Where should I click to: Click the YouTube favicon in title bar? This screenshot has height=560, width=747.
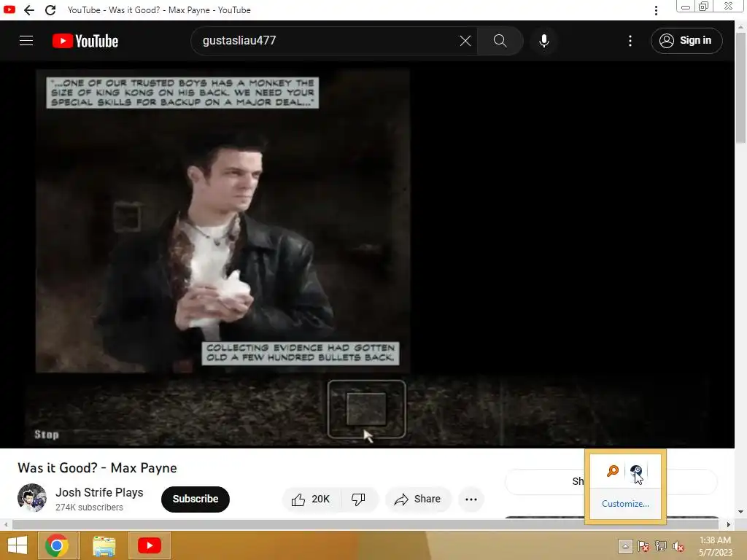(x=9, y=9)
